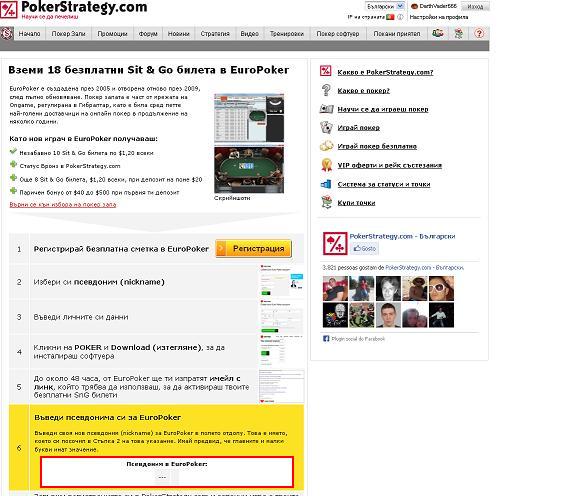
Task: Select the Стратегия menu item
Action: pos(215,33)
